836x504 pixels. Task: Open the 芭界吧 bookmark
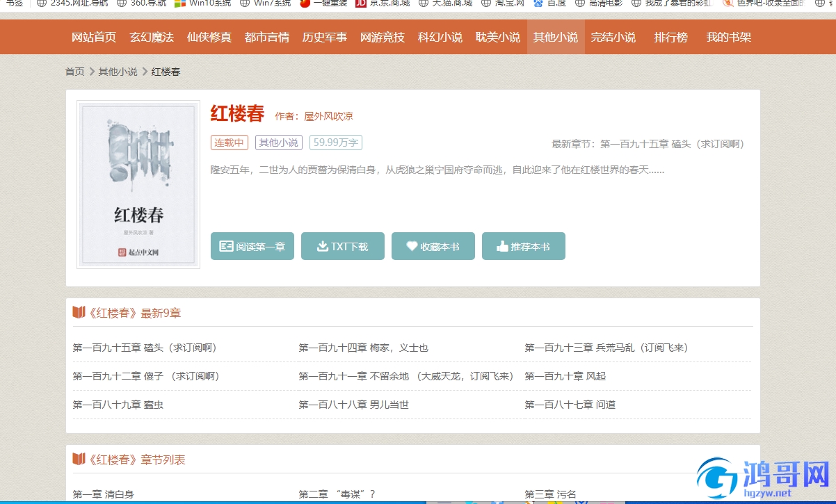coord(764,3)
